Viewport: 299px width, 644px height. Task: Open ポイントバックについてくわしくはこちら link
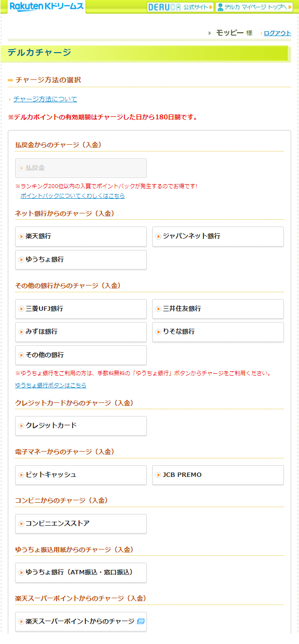pyautogui.click(x=73, y=195)
